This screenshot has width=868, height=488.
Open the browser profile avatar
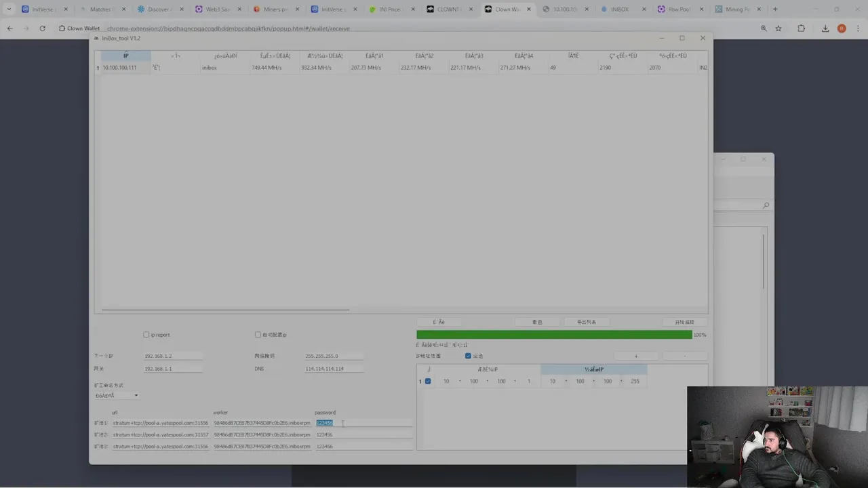842,28
